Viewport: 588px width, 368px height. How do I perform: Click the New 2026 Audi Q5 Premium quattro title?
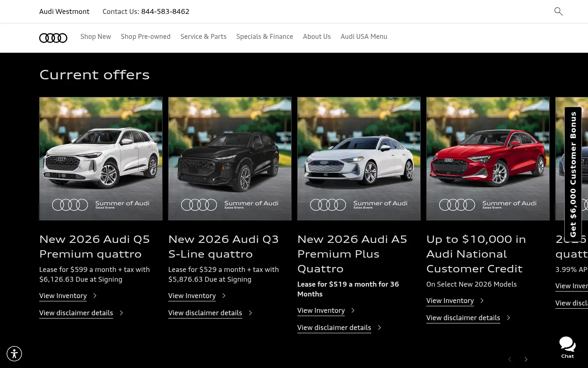pos(95,246)
